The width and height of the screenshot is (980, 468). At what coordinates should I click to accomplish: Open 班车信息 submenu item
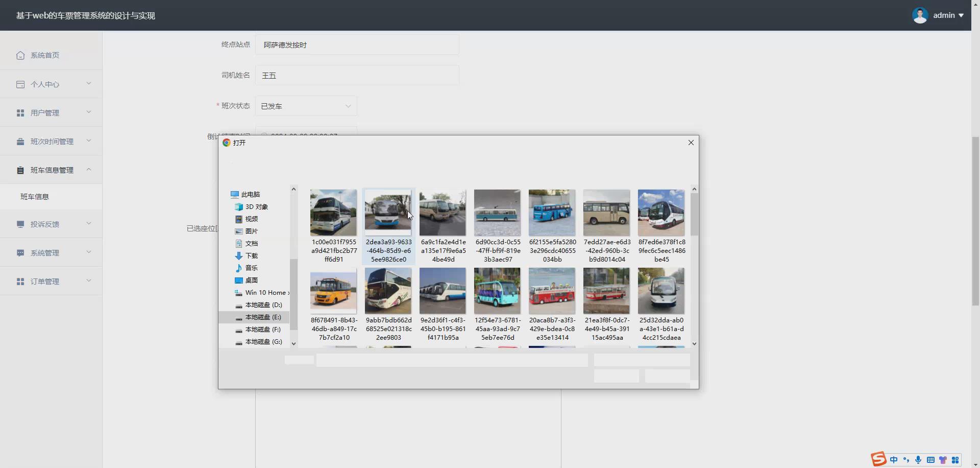click(x=51, y=197)
